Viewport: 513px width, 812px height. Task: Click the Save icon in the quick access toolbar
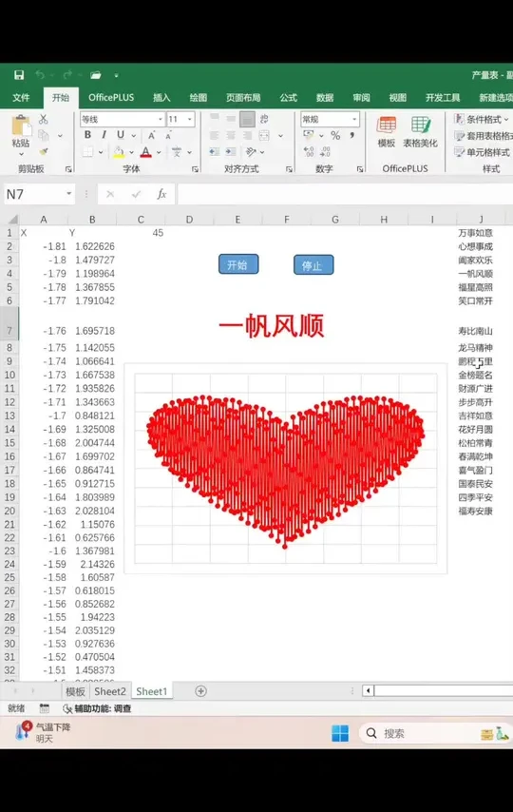click(x=19, y=75)
